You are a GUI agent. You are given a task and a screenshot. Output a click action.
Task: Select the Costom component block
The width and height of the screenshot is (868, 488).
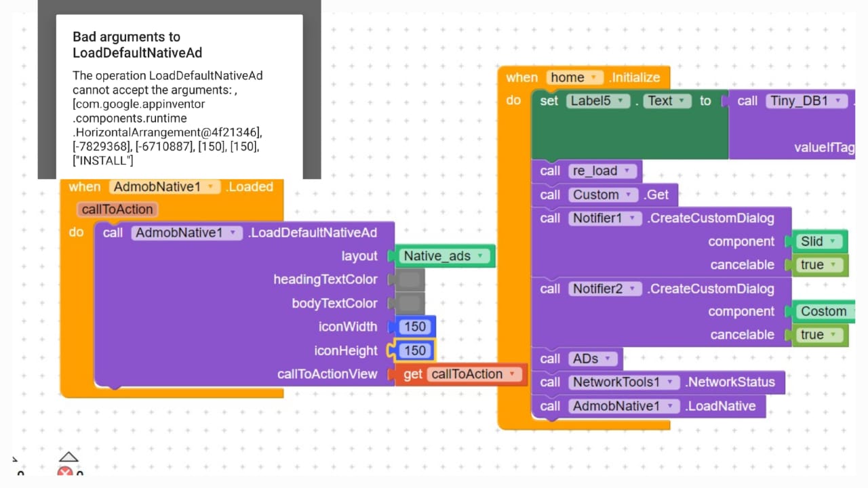pyautogui.click(x=823, y=312)
